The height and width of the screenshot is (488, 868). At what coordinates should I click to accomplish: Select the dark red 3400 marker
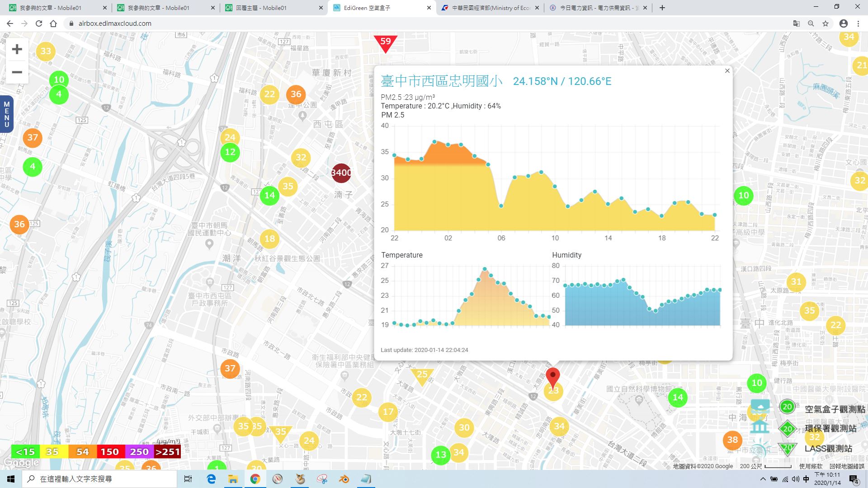(341, 173)
